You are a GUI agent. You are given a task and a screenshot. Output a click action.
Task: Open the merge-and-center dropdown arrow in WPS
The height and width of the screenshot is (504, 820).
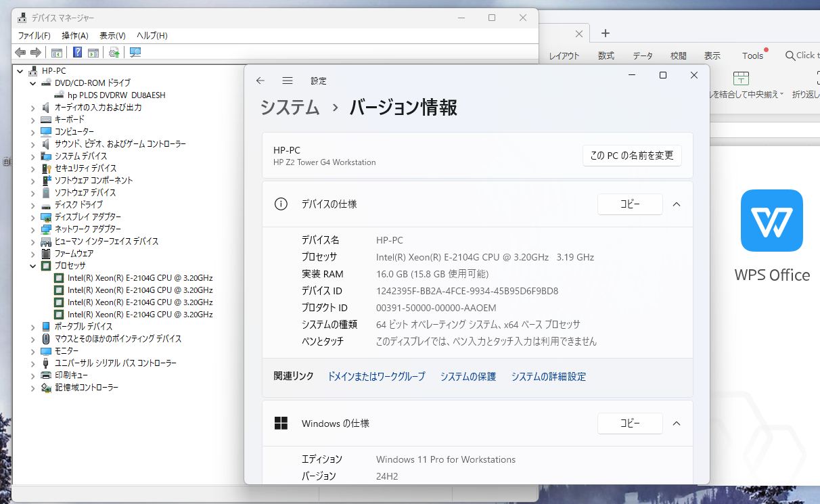(x=782, y=95)
